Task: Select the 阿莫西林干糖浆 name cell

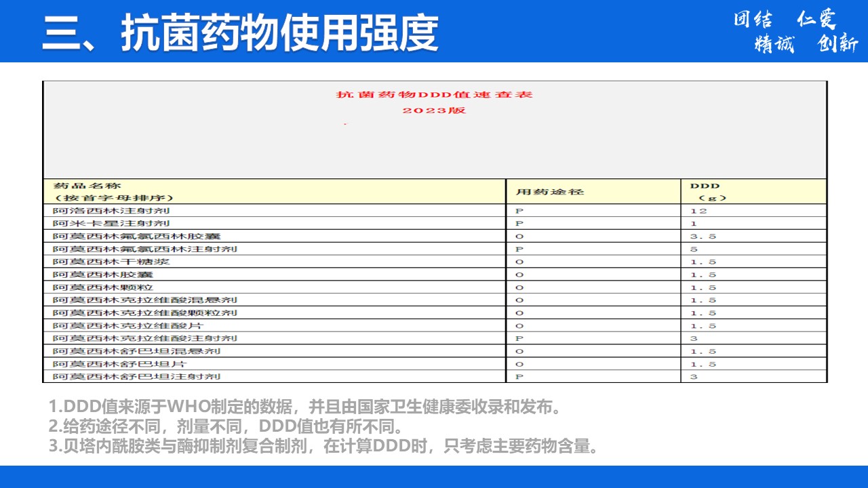Action: click(275, 262)
